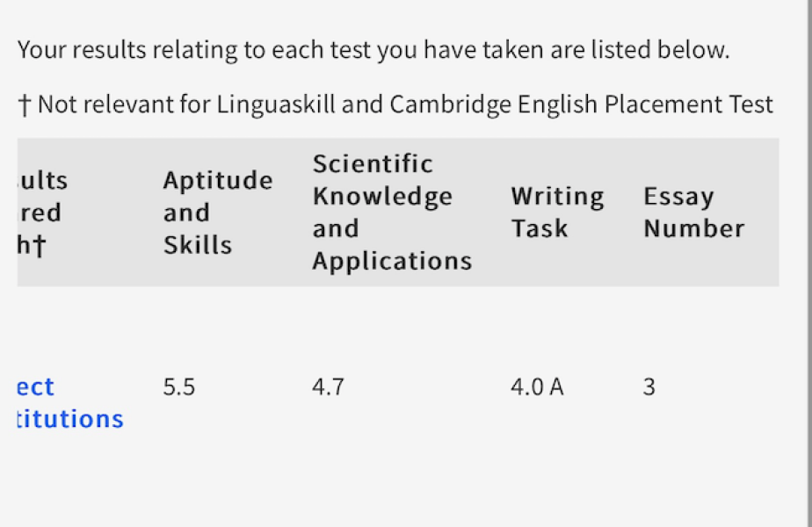Click the blue "ect" link fragment
The width and height of the screenshot is (812, 527).
coord(35,387)
